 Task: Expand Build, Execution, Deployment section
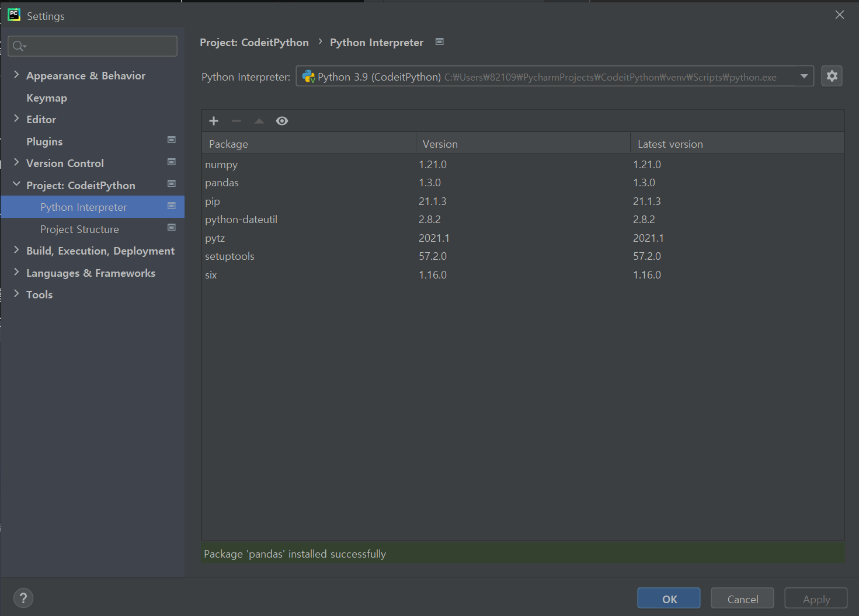pyautogui.click(x=16, y=250)
